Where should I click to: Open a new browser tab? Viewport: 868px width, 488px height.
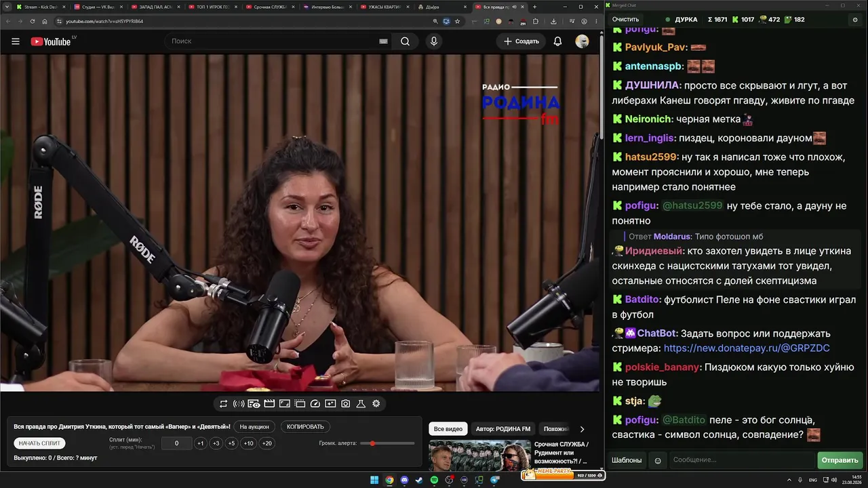point(534,7)
